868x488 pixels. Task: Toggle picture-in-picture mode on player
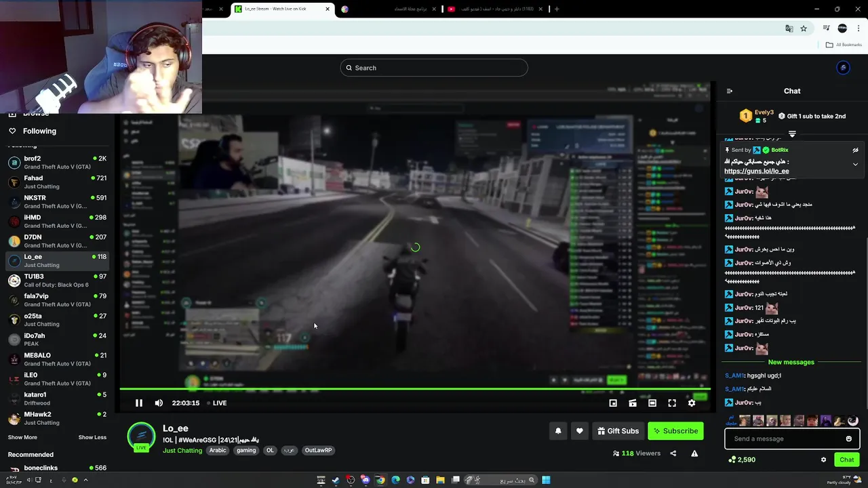coord(613,403)
